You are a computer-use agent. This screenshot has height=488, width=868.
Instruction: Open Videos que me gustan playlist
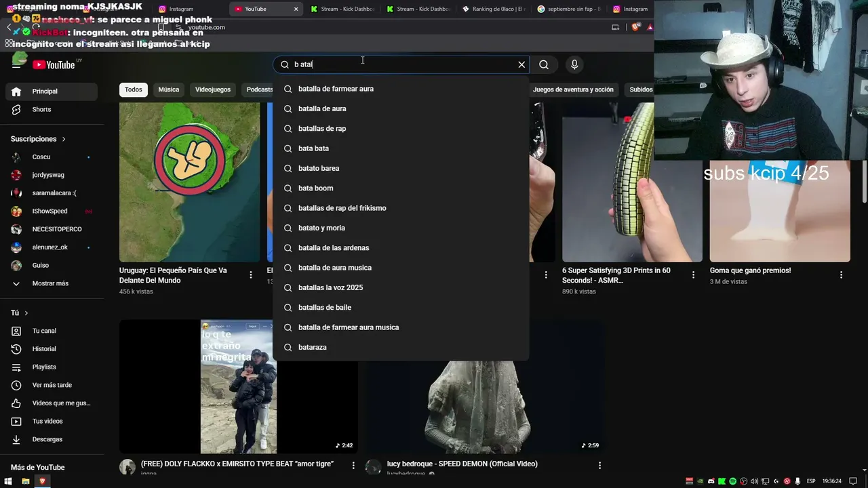pos(51,403)
